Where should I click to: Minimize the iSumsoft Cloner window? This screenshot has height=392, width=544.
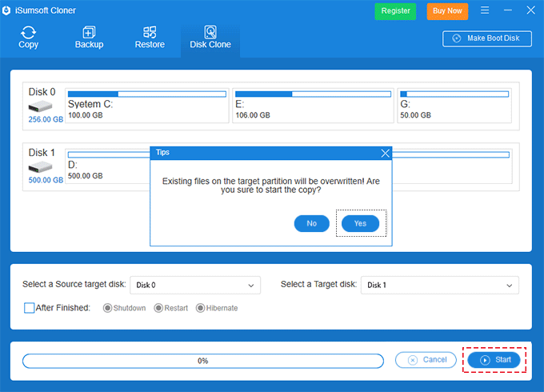(x=507, y=10)
